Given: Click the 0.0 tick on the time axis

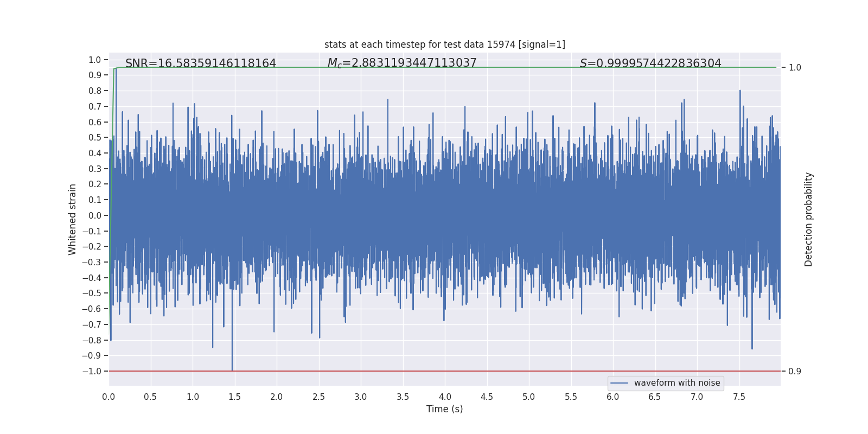Looking at the screenshot, I should point(108,397).
